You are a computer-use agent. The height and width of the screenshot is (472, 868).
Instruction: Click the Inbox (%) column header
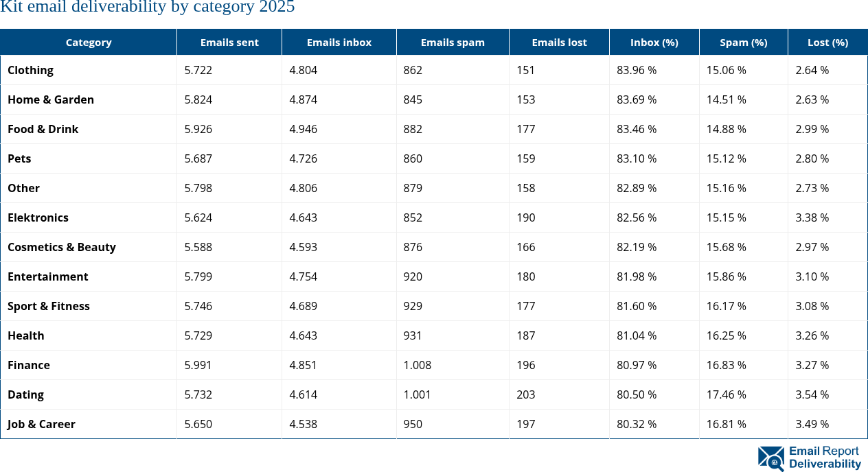(654, 42)
